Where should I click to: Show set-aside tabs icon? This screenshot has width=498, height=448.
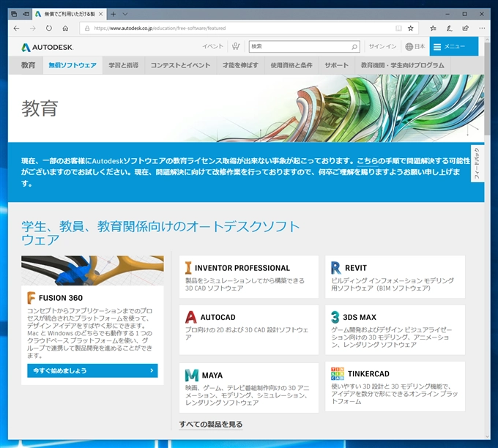(14, 14)
